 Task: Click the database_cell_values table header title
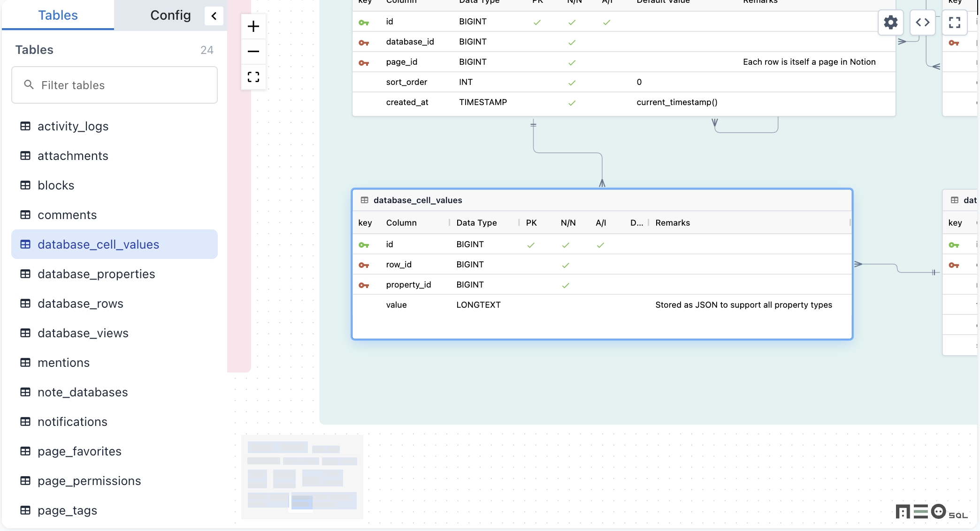(x=418, y=200)
